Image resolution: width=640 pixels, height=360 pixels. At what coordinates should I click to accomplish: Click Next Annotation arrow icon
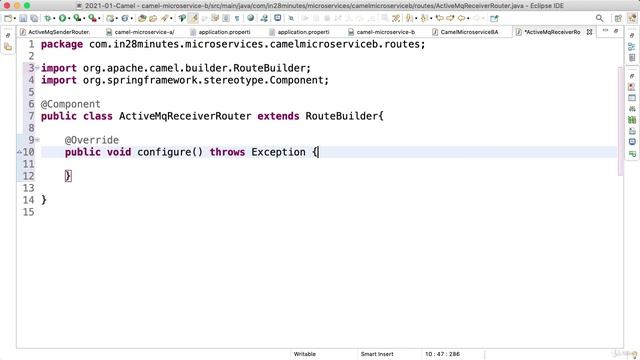coord(409,18)
